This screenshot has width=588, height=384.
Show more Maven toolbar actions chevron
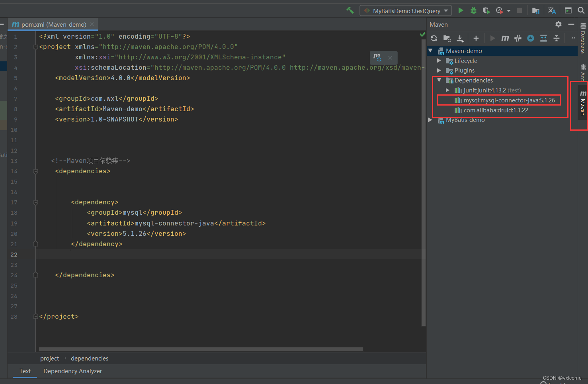(573, 38)
